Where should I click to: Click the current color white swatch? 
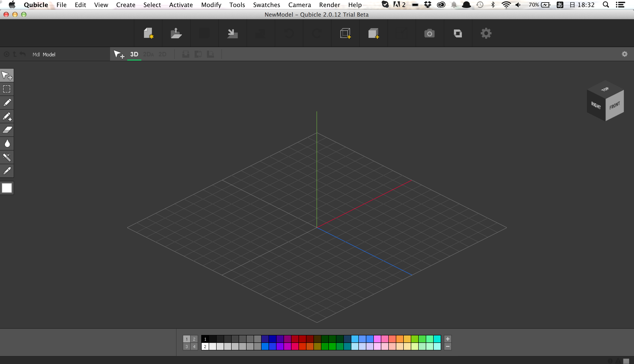7,188
